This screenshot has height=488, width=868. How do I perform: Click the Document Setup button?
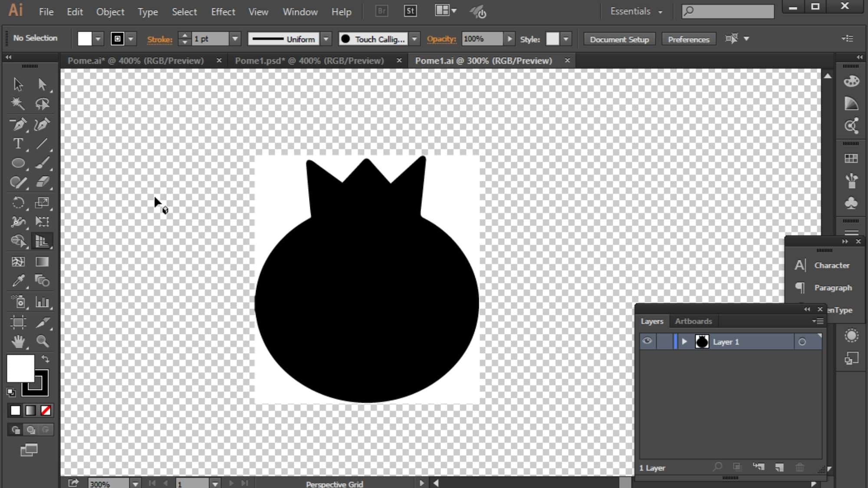click(619, 39)
